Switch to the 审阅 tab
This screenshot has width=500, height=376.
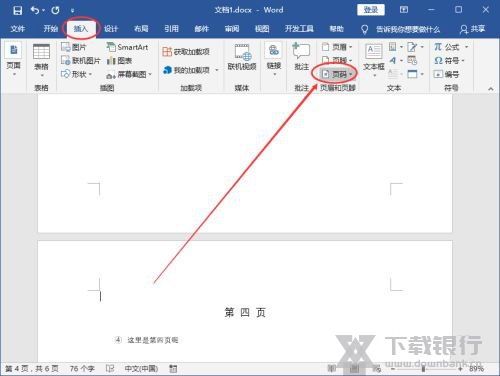(x=232, y=29)
